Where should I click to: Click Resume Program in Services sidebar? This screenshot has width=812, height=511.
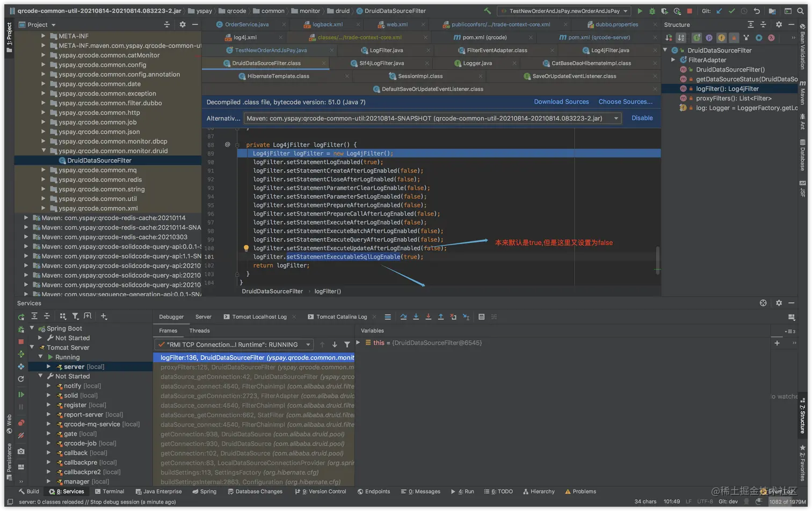[21, 394]
